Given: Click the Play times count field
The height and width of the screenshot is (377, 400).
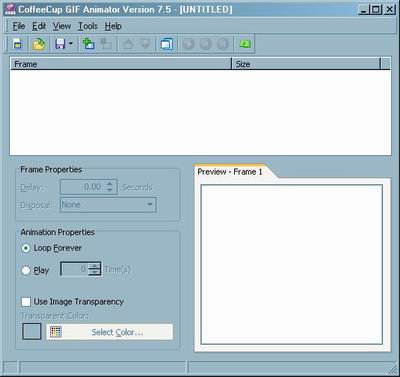Looking at the screenshot, I should [x=74, y=269].
